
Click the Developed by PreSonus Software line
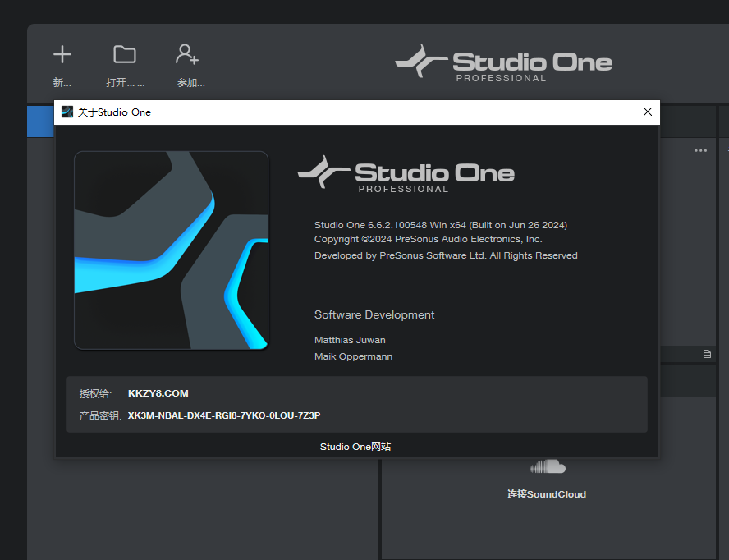pyautogui.click(x=446, y=255)
